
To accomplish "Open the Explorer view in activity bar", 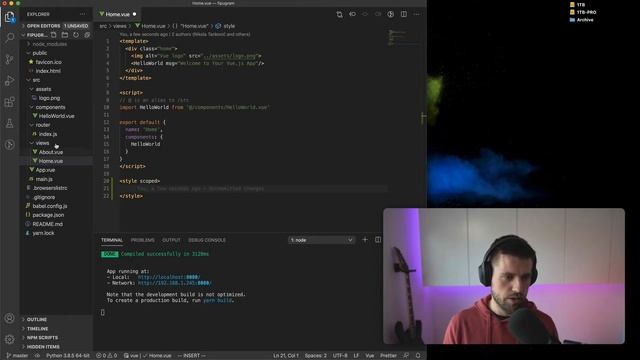I will click(9, 17).
